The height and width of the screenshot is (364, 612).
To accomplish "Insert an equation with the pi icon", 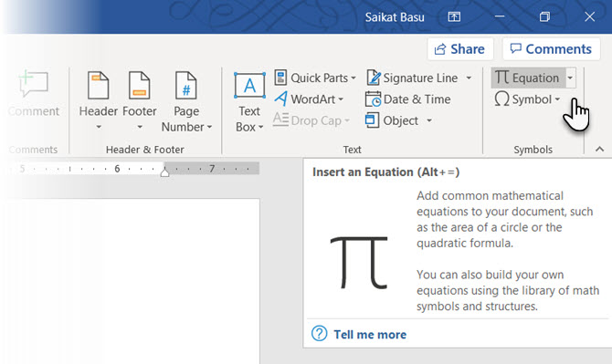I will (502, 78).
